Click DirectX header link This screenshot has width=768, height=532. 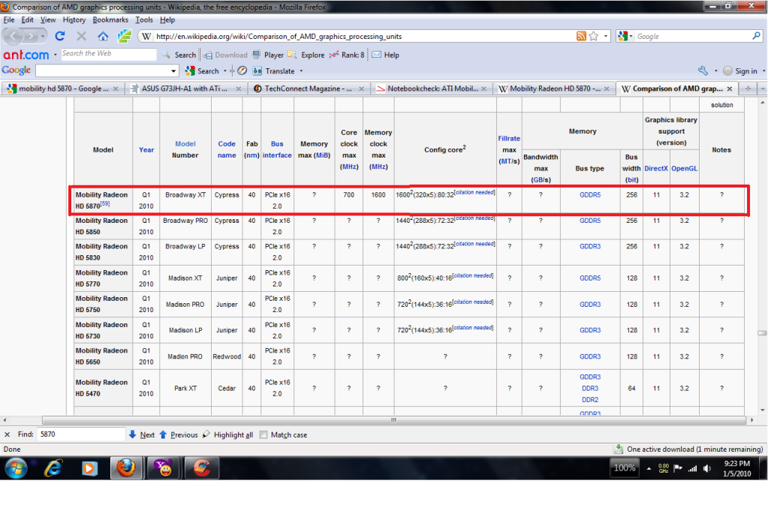pos(656,168)
